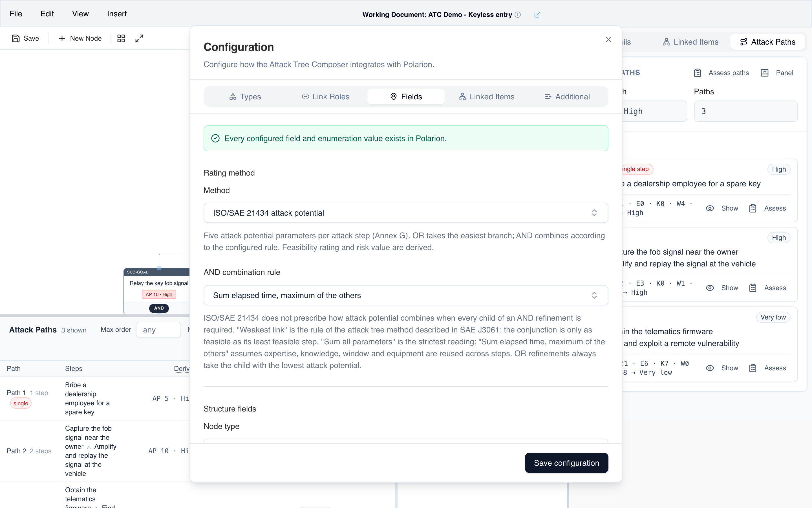Click the single badge under Path 1
Viewport: 812px width, 508px height.
(21, 403)
